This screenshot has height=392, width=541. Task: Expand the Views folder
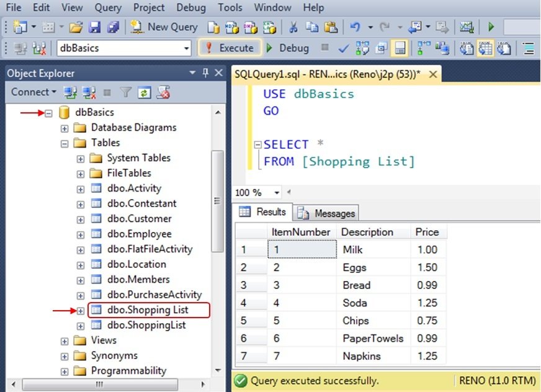point(65,341)
